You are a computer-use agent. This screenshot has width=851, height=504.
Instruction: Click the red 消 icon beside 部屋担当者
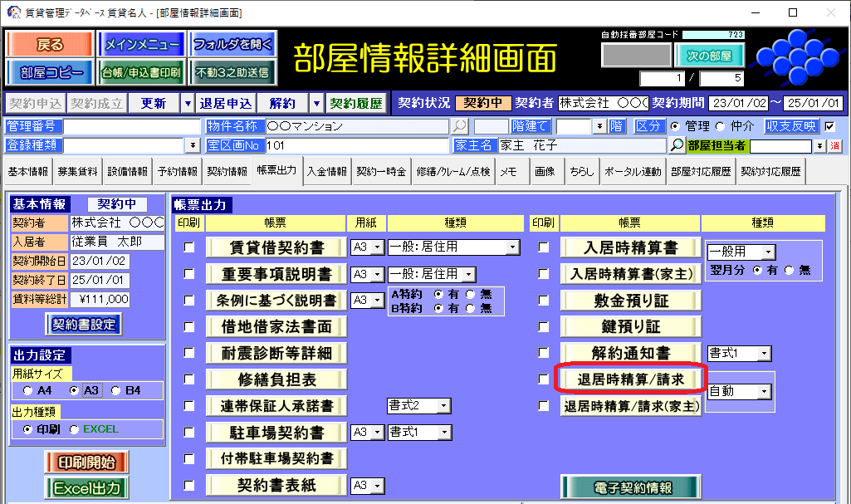835,146
